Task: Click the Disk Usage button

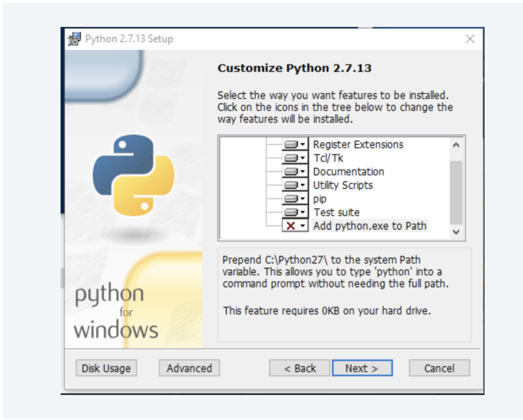Action: 106,368
